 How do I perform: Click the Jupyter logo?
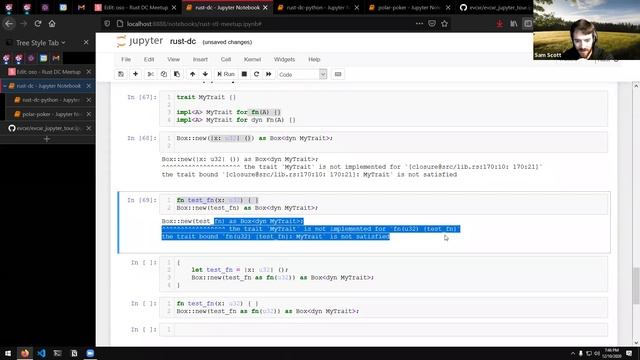[x=140, y=41]
